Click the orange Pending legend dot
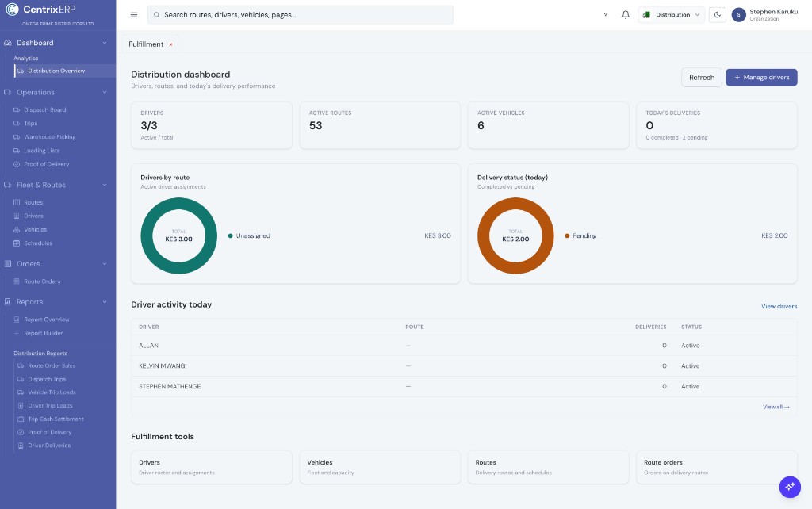Viewport: 812px width, 509px height. pos(567,236)
